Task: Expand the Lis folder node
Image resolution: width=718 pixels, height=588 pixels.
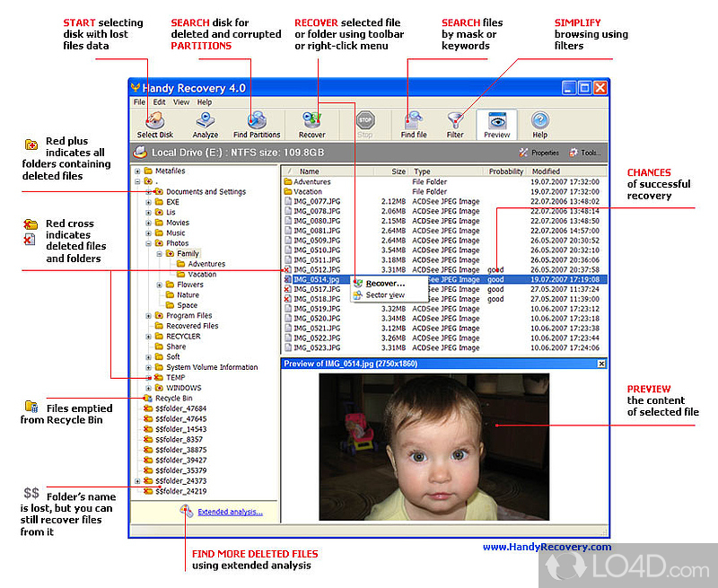Action: point(148,213)
